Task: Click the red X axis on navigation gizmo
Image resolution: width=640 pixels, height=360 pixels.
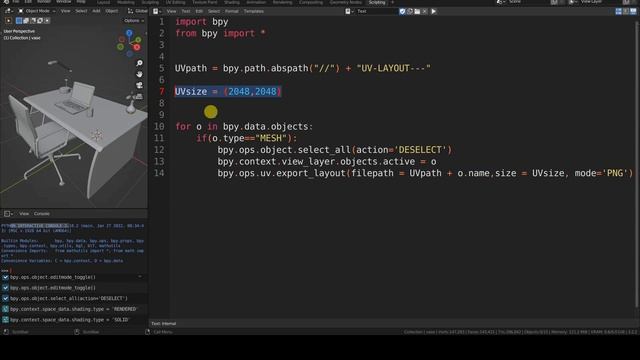Action: [137, 47]
